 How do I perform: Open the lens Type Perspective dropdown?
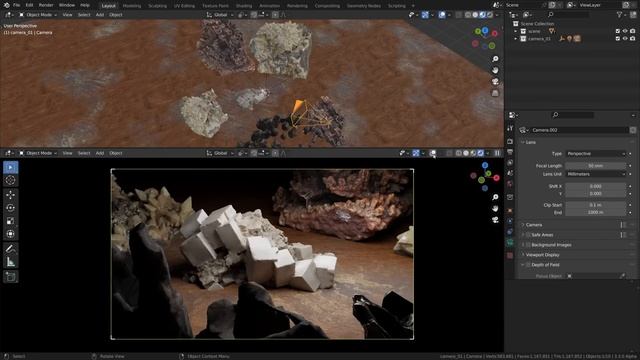(596, 153)
